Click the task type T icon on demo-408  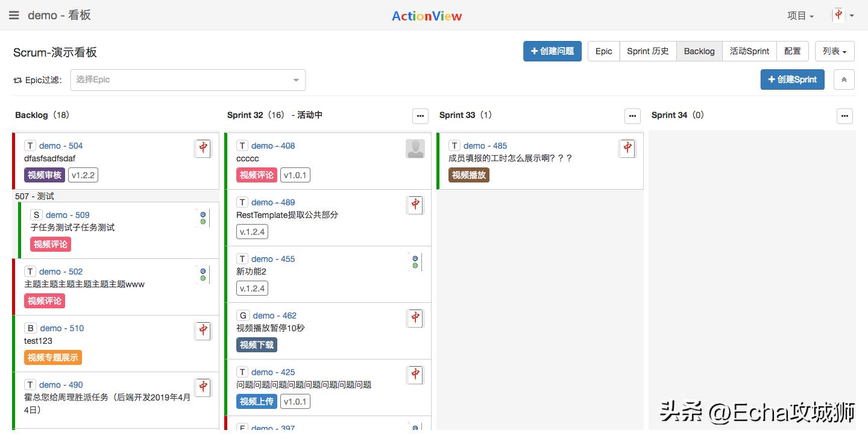[x=242, y=145]
